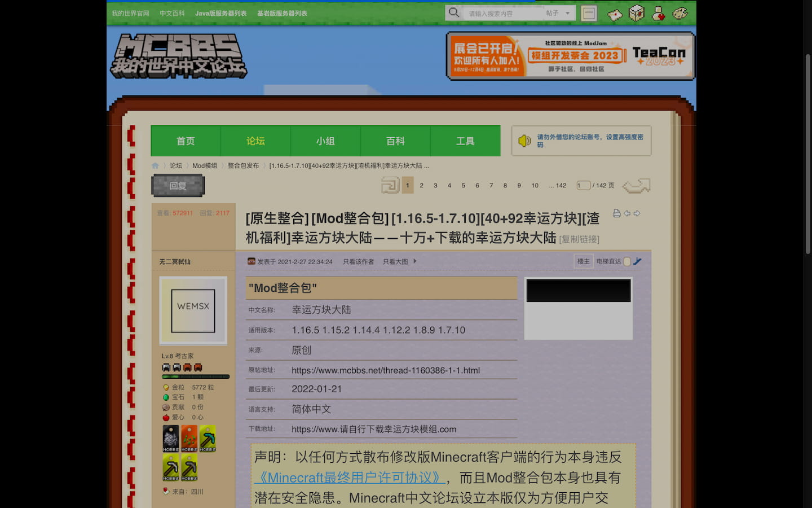Open the Minecraft最终用户许可协议 link
Image resolution: width=812 pixels, height=508 pixels.
(x=350, y=478)
